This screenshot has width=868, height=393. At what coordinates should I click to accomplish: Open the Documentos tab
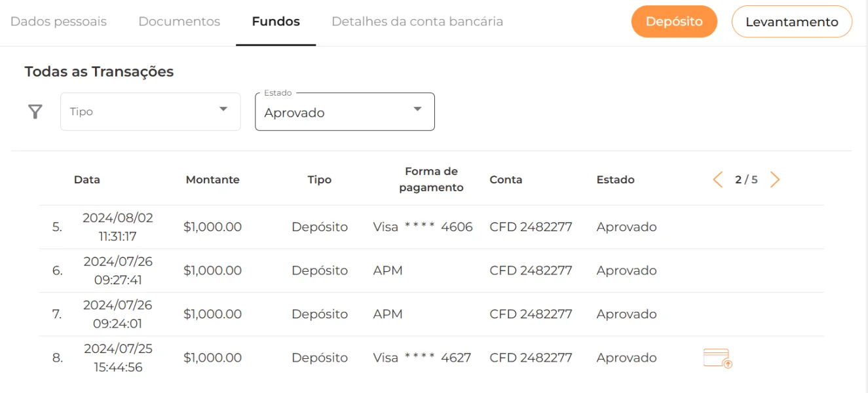179,22
